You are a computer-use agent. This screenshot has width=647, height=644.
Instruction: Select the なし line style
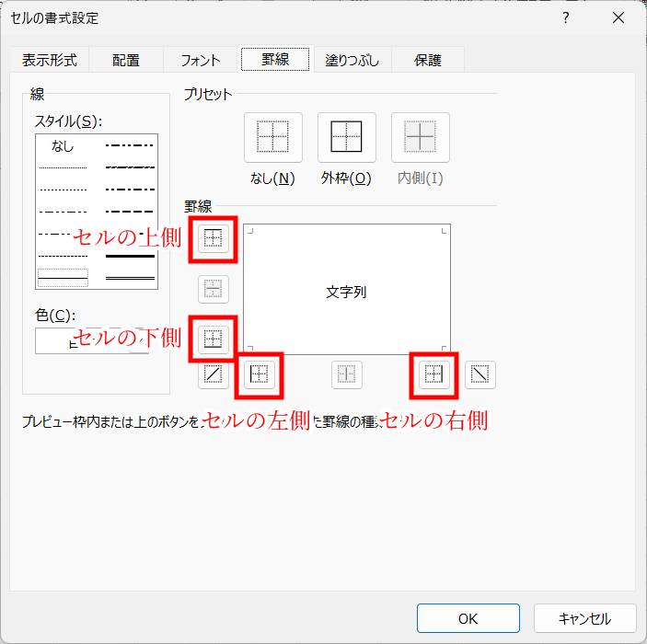click(63, 146)
